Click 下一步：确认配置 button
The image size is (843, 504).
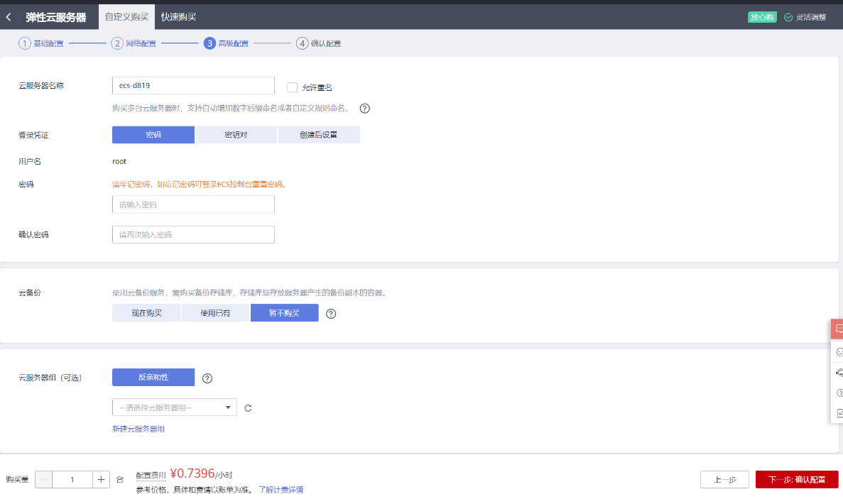coord(796,479)
